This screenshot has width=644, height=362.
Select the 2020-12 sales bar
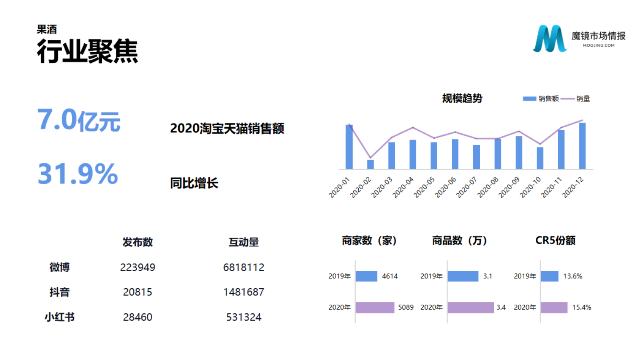[582, 146]
